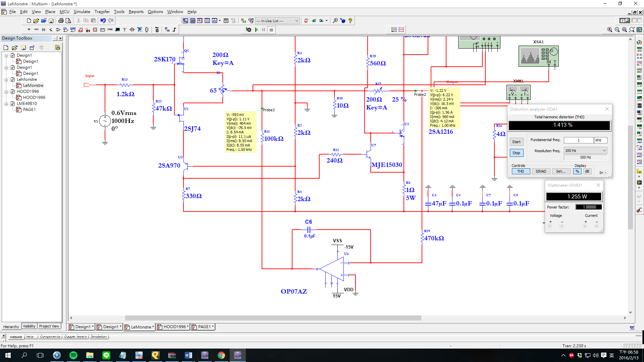Click the Electrical Rules Check icon
Screen dimensions: 644x362
(306, 21)
